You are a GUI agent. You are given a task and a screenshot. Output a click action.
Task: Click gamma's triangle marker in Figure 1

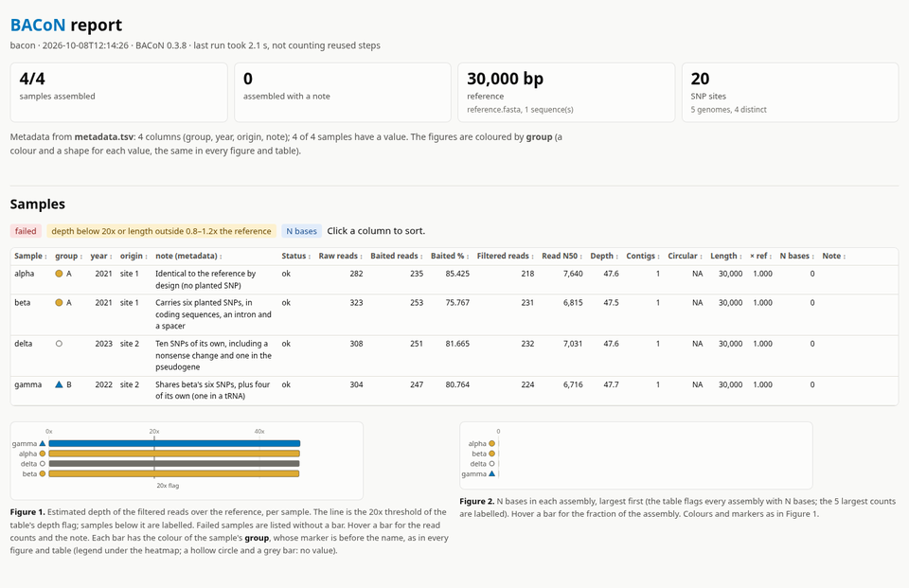pos(43,444)
